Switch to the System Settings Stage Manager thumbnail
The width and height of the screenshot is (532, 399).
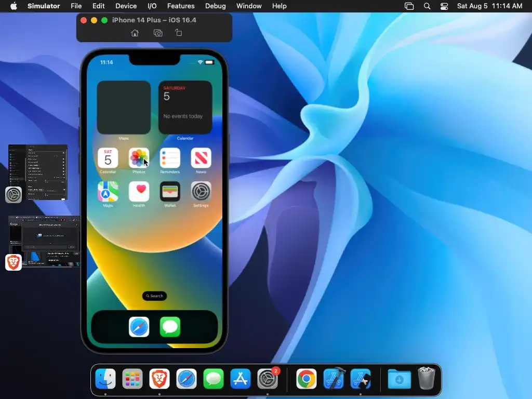pos(37,172)
